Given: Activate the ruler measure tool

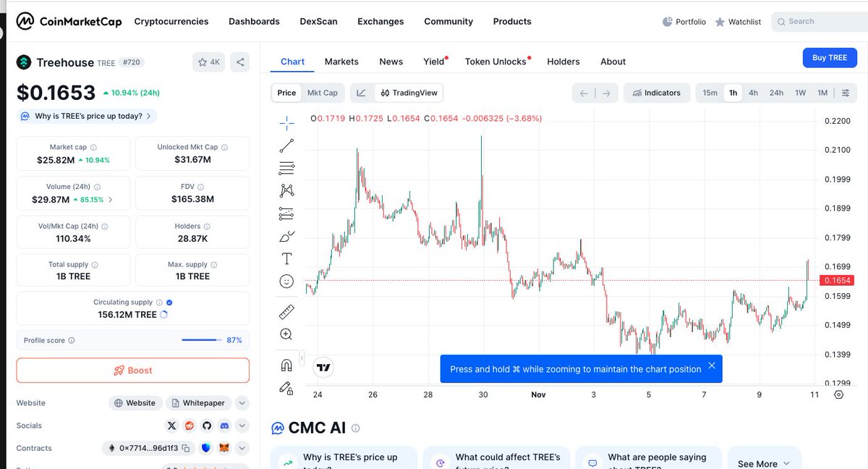Looking at the screenshot, I should click(x=286, y=312).
